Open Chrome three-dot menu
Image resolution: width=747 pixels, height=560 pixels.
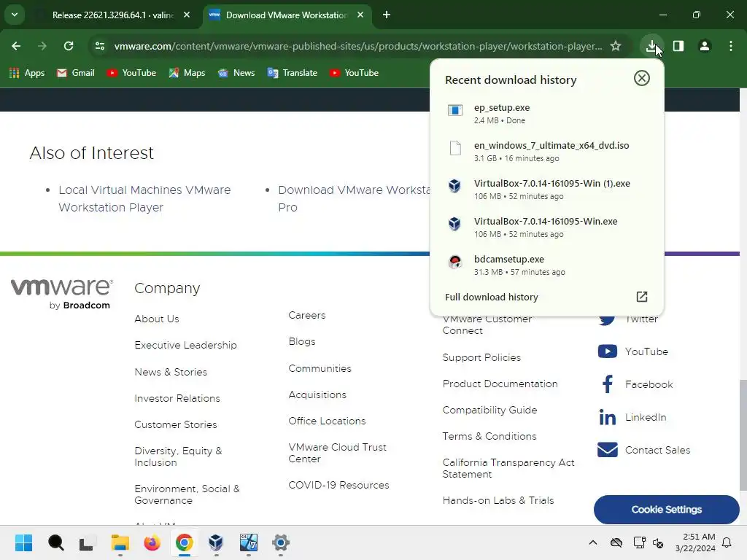[x=731, y=46]
